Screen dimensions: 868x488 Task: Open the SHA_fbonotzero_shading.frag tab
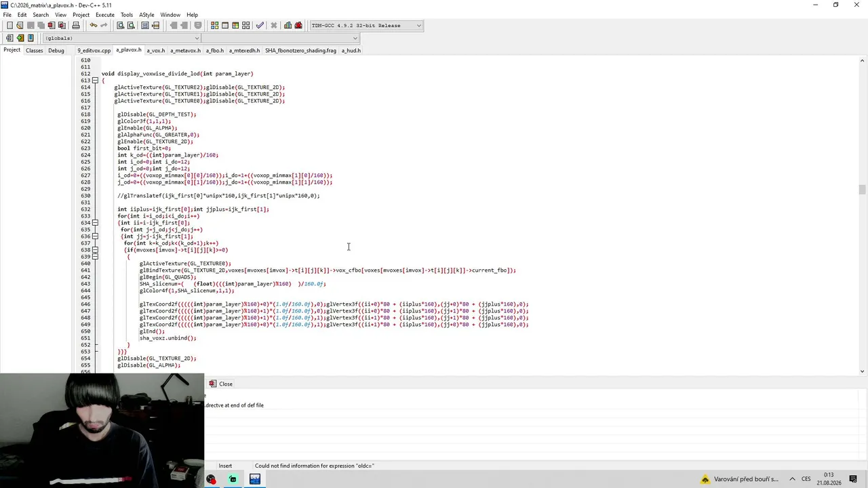pyautogui.click(x=300, y=50)
